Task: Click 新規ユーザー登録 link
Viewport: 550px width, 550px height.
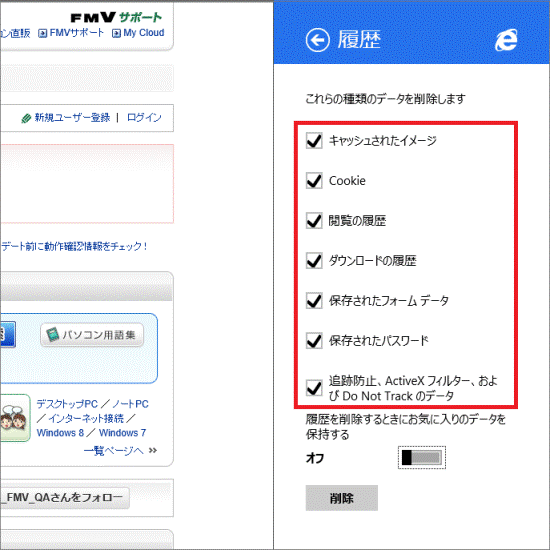Action: click(72, 118)
